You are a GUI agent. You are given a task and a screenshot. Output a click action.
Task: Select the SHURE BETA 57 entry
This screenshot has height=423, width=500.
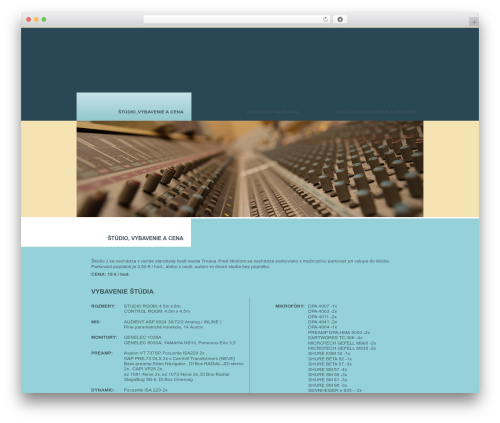coord(330,364)
